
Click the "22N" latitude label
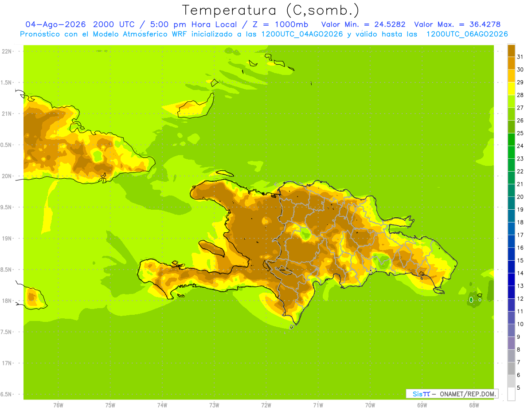(x=8, y=51)
